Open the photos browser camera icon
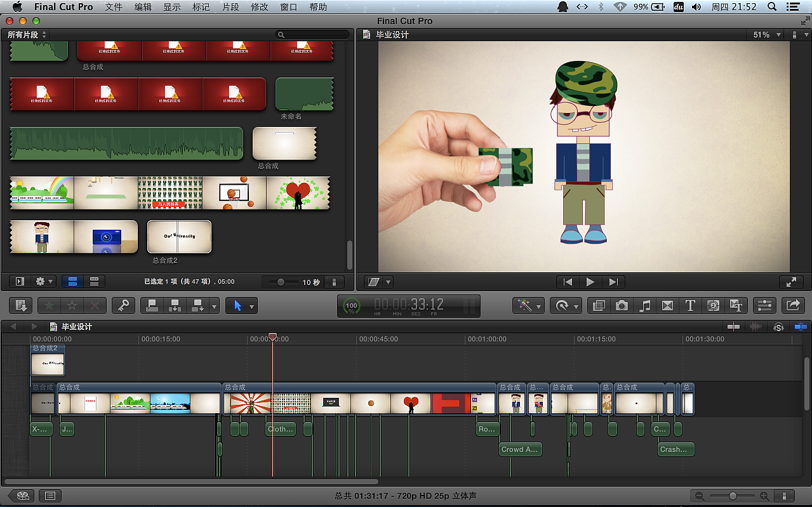The height and width of the screenshot is (507, 812). [x=622, y=305]
